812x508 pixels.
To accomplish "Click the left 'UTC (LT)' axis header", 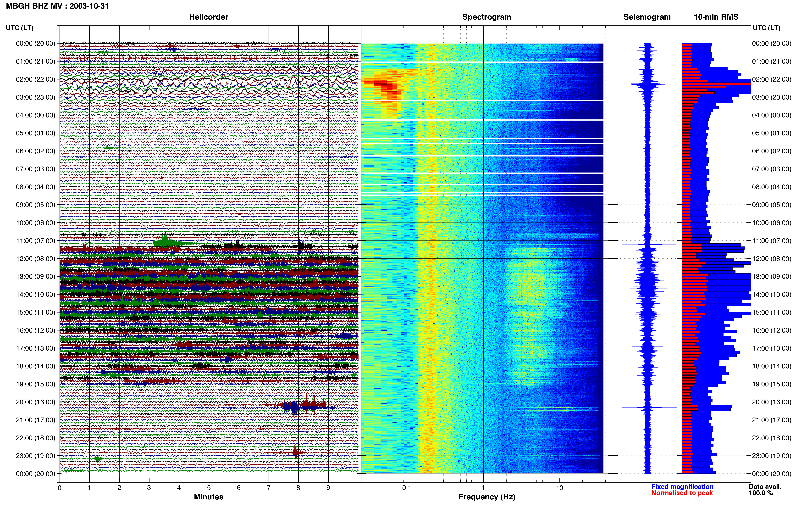I will 20,28.
